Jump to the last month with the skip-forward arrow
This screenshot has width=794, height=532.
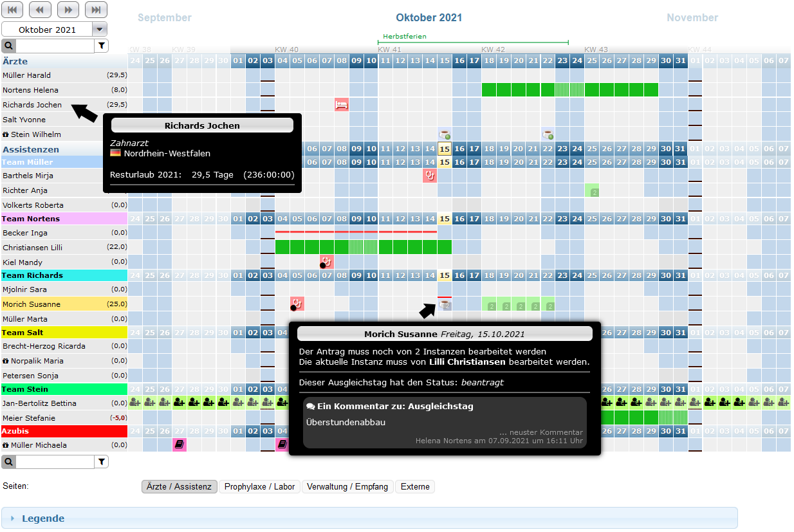(x=96, y=10)
